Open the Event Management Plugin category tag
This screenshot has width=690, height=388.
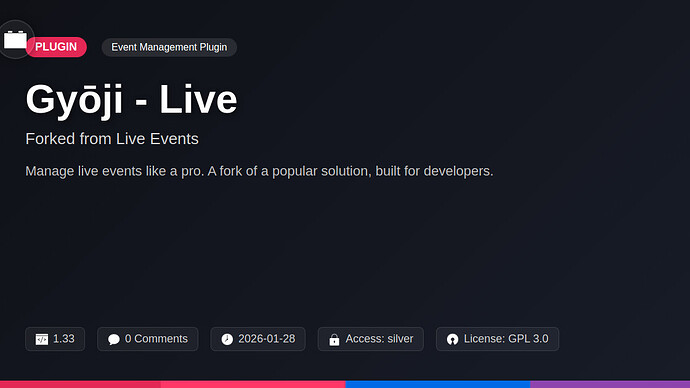tap(169, 47)
